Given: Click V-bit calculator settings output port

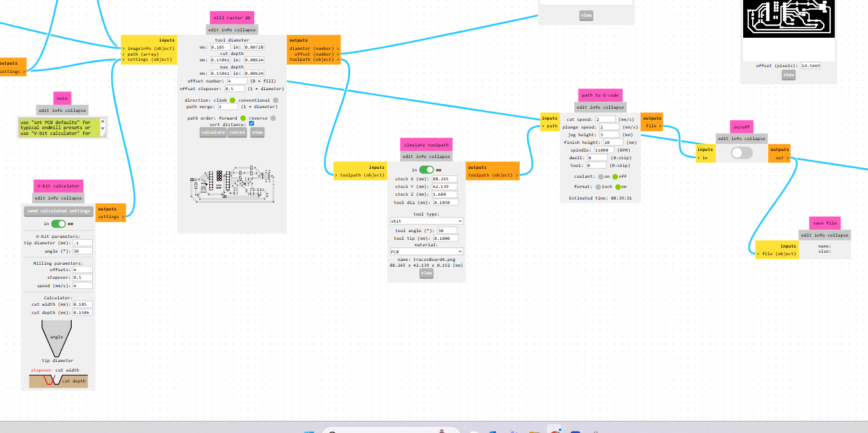Looking at the screenshot, I should [x=111, y=217].
